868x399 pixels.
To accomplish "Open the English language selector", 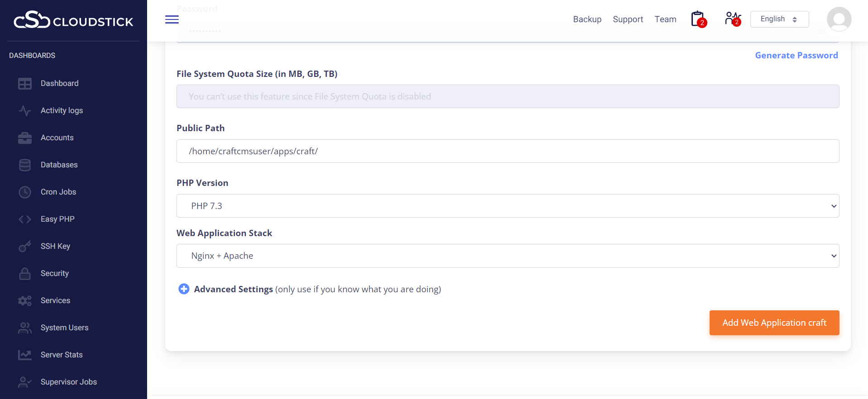I will (x=779, y=19).
